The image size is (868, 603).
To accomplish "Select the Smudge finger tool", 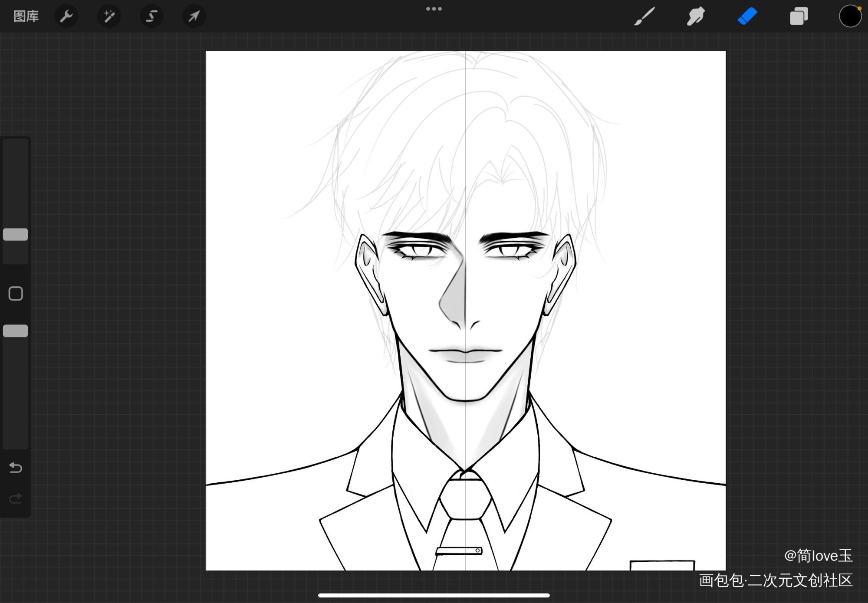I will [696, 16].
